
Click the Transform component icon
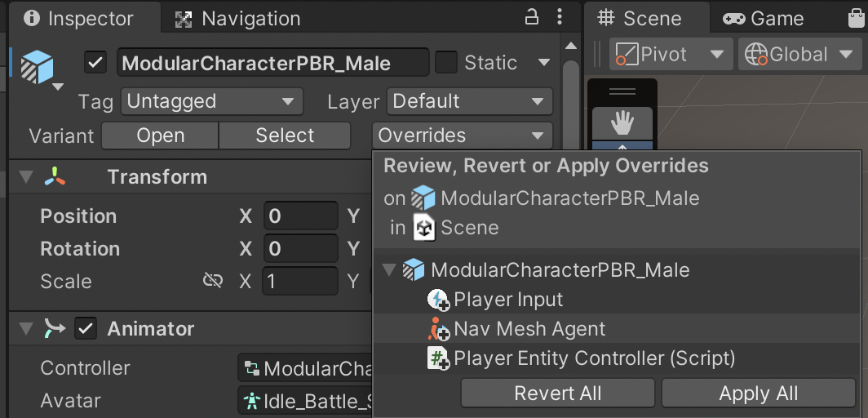pyautogui.click(x=55, y=177)
